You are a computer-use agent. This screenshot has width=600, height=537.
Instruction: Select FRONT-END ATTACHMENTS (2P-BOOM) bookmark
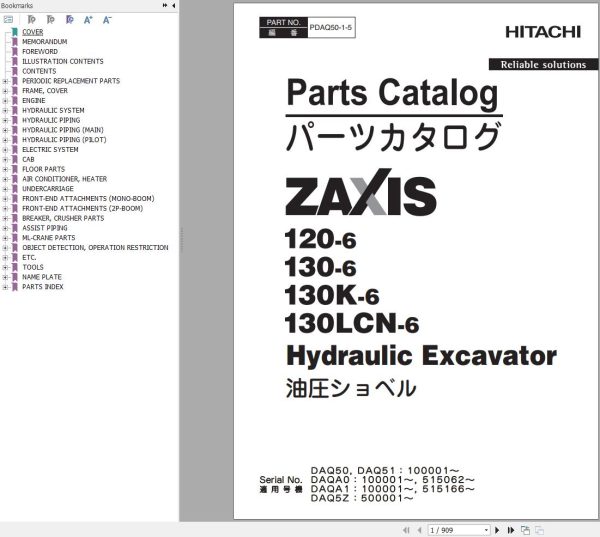(x=82, y=209)
